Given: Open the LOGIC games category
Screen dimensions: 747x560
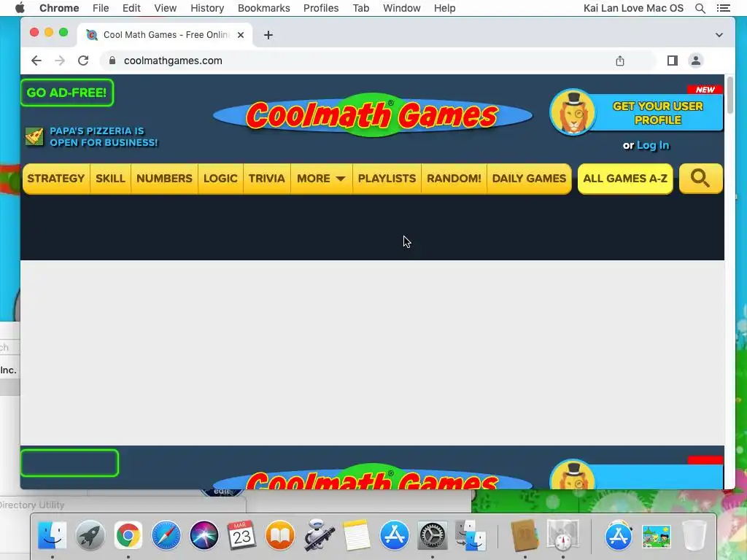Looking at the screenshot, I should click(220, 179).
